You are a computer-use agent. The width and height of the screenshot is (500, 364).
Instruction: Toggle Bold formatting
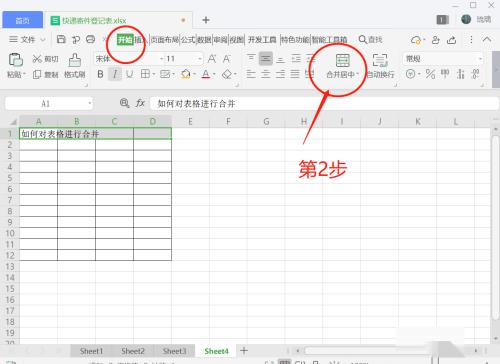100,74
